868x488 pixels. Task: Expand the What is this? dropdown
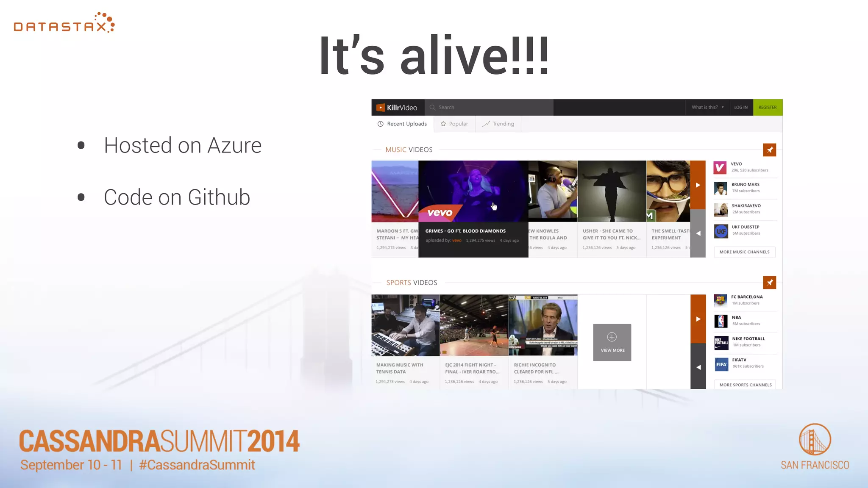pos(707,108)
